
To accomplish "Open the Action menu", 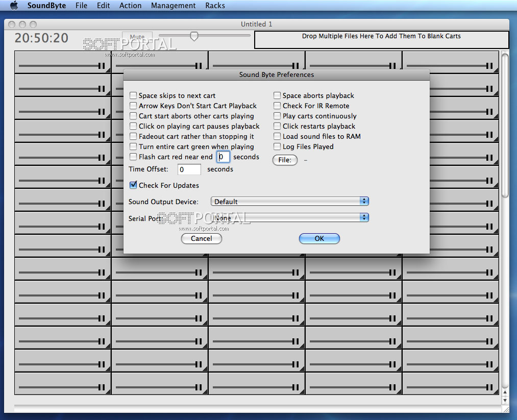I will [x=130, y=6].
